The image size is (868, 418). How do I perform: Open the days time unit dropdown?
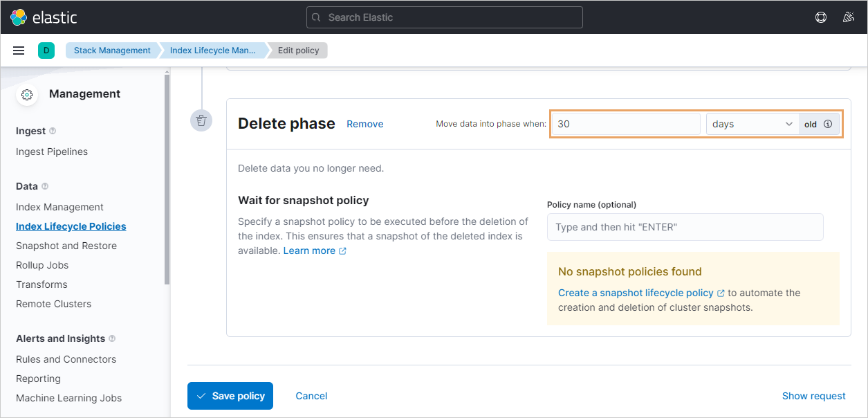tap(752, 125)
